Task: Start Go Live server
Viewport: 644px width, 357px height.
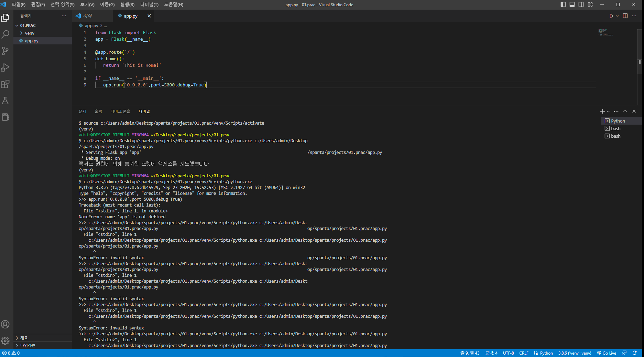Action: coord(607,353)
